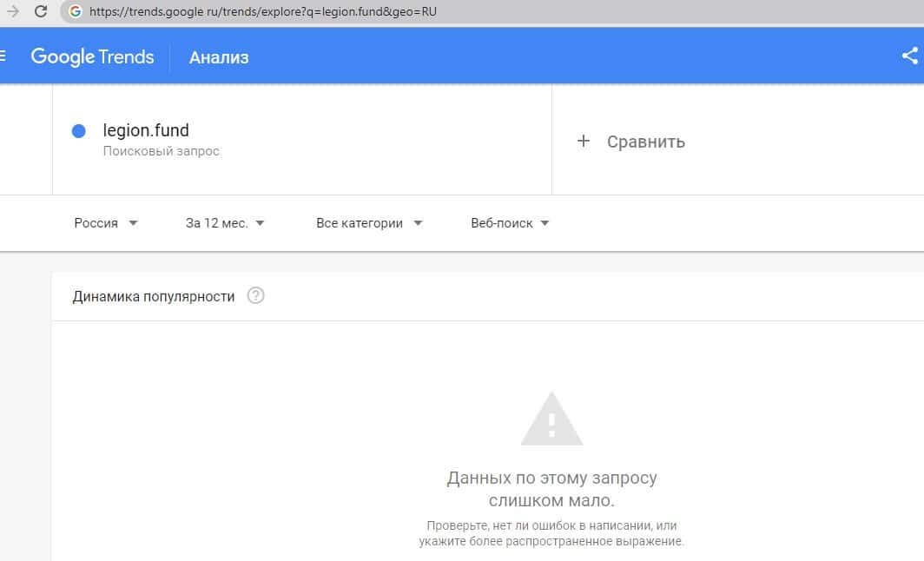The image size is (924, 561).
Task: Click the blue dot beside legion.fund
Action: (x=79, y=131)
